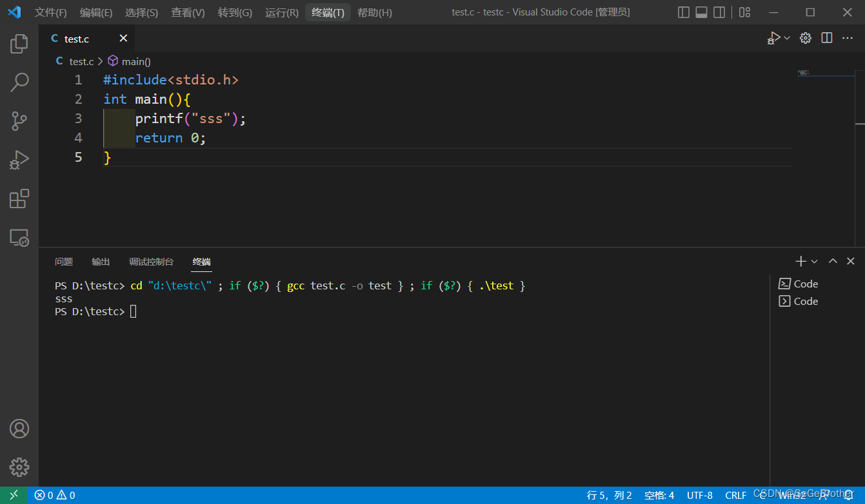Open the 编辑(E) menu
Image resolution: width=865 pixels, height=504 pixels.
96,12
